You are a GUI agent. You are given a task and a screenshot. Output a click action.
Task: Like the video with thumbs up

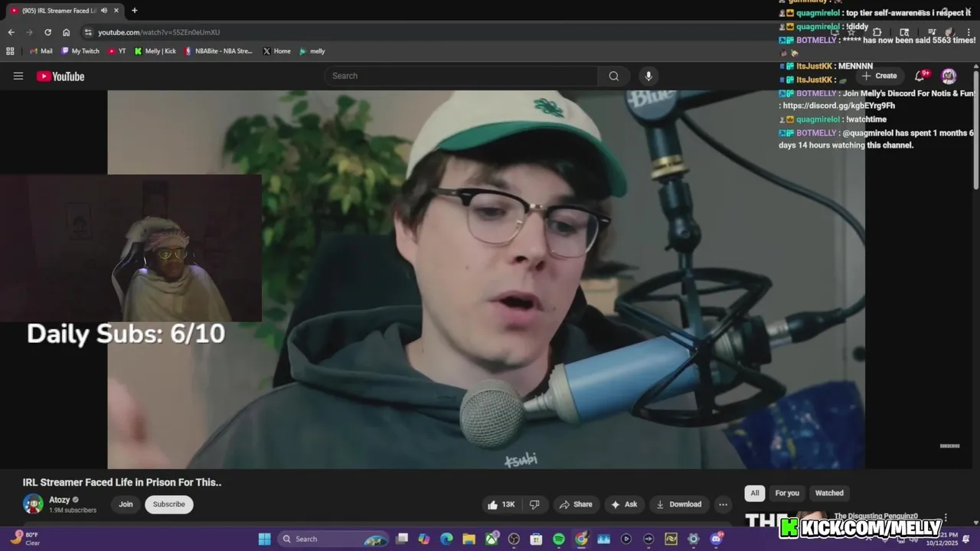[501, 504]
